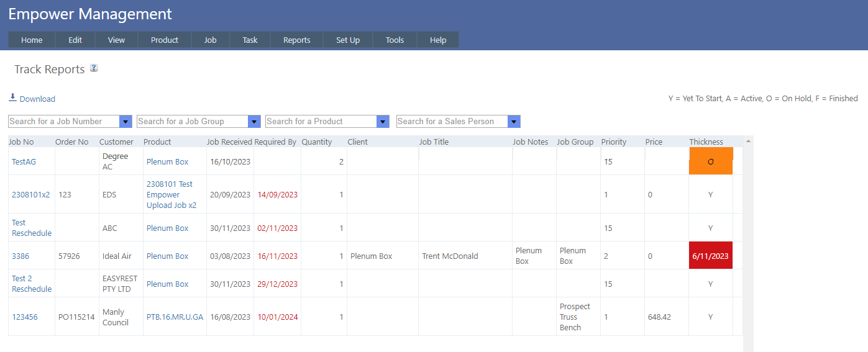Expand the Product search dropdown
This screenshot has height=352, width=868.
tap(383, 122)
